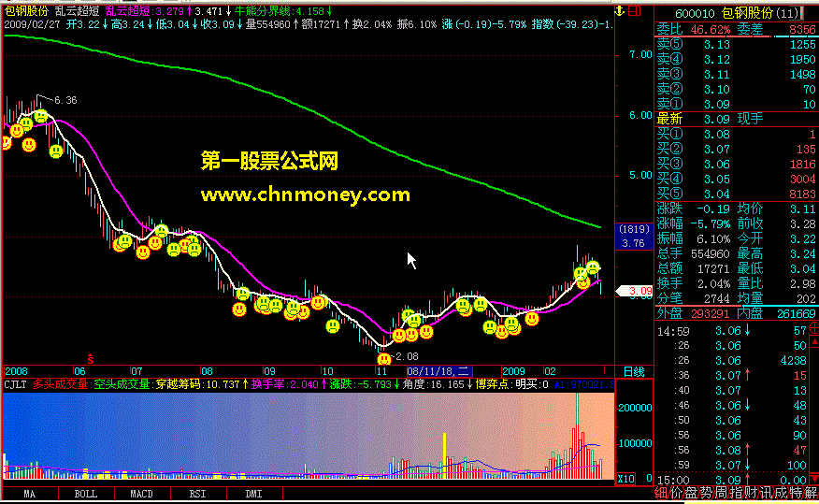Viewport: 819px width, 504px height.
Task: Switch to the DMI indicator tab
Action: pos(254,494)
